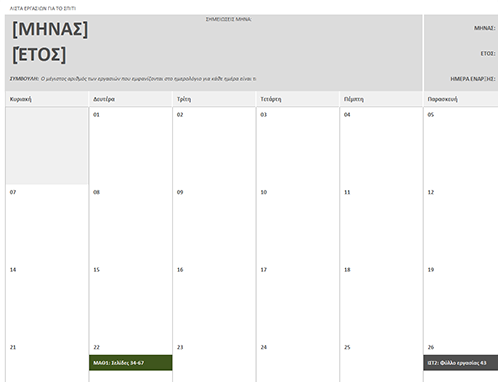
Task: Select the calendar cell for day 16
Action: (x=214, y=301)
